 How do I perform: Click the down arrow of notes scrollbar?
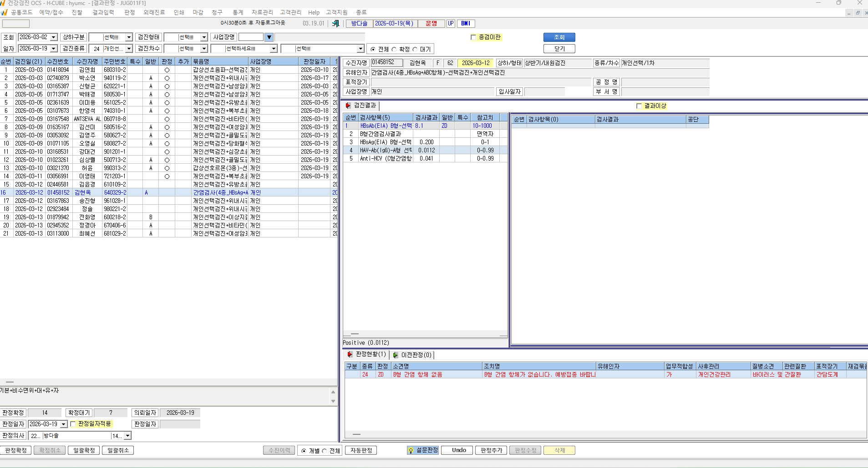pyautogui.click(x=333, y=401)
